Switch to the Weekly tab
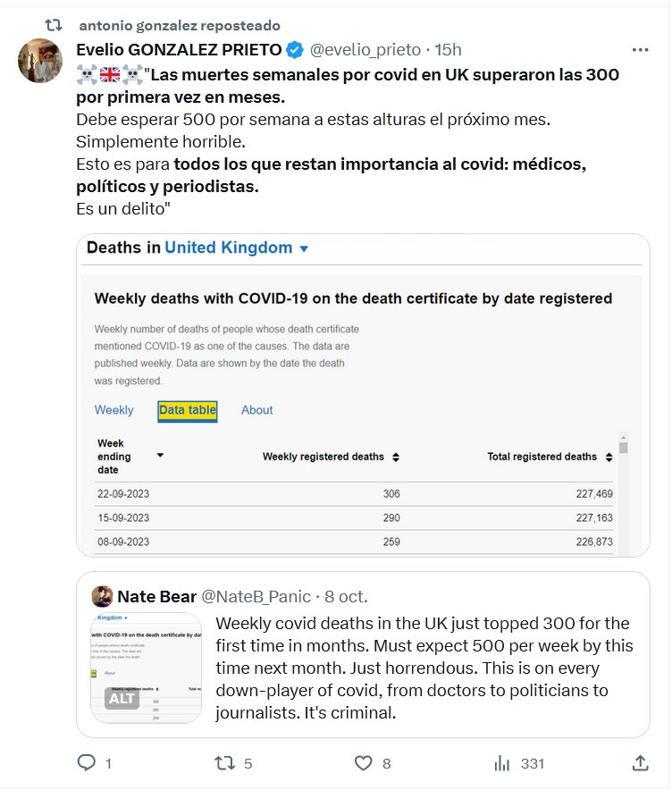The image size is (672, 790). point(113,410)
